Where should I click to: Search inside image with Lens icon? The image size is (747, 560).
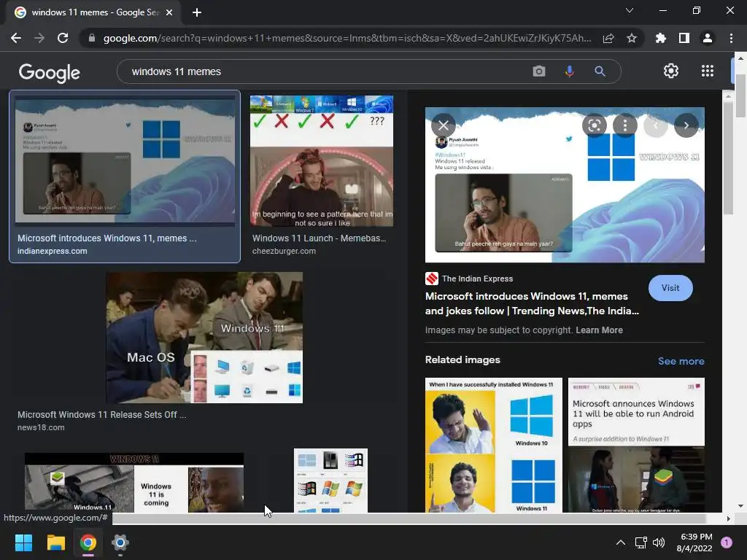pos(594,125)
